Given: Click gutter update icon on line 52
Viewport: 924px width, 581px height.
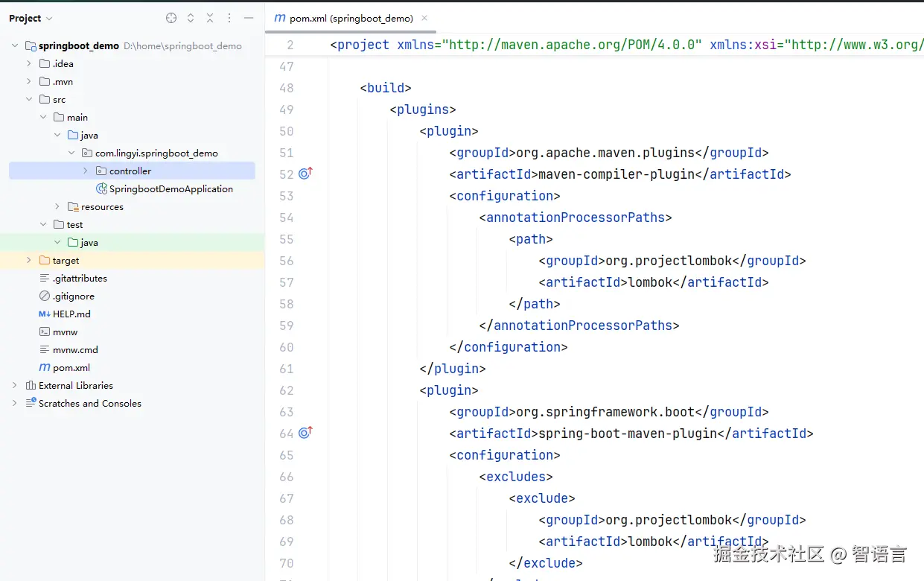Looking at the screenshot, I should pyautogui.click(x=305, y=174).
